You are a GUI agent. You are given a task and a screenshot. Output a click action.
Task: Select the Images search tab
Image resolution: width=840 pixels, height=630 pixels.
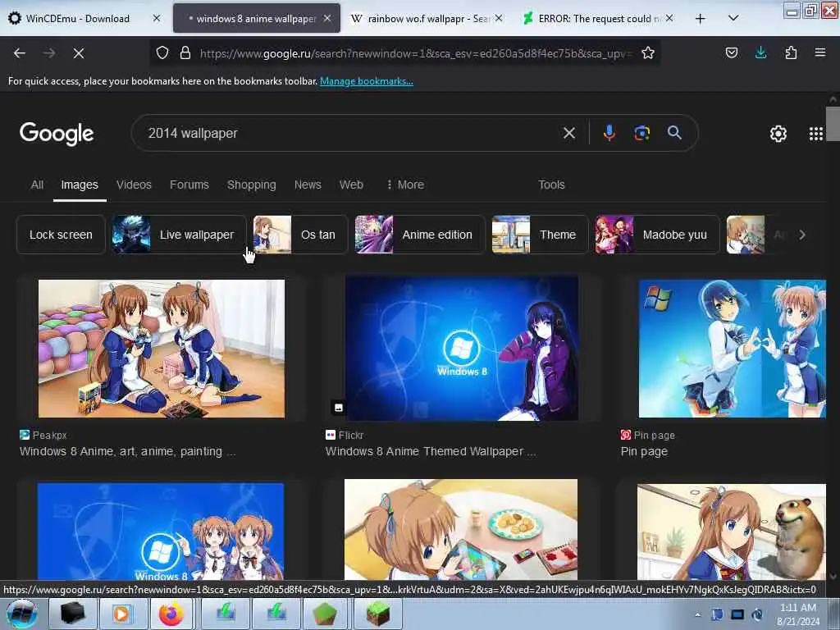[x=80, y=185]
